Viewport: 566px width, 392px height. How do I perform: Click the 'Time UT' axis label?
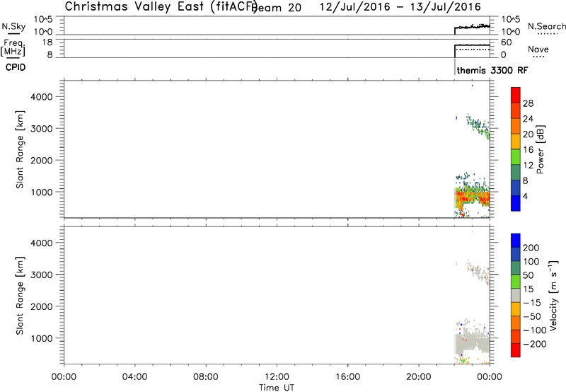click(x=277, y=387)
